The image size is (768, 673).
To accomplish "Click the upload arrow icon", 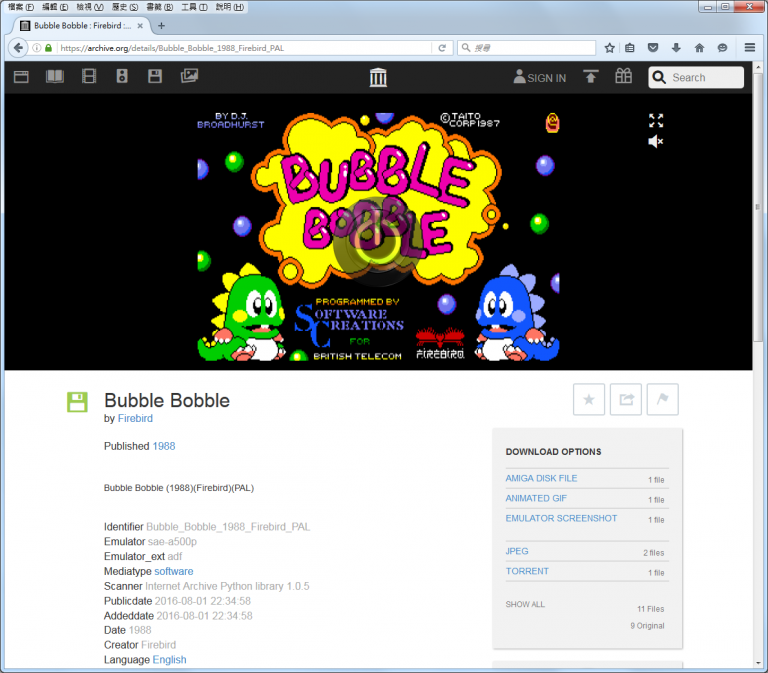I will 591,76.
